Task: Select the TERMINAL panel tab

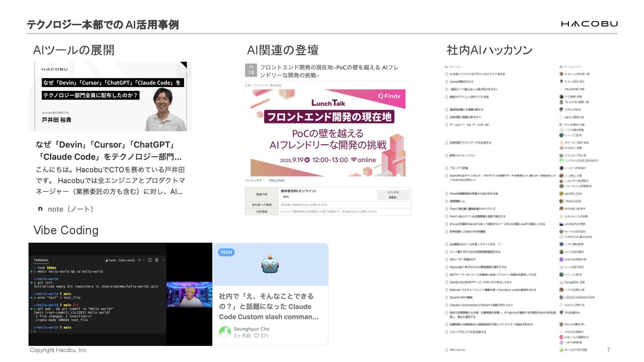Action: pyautogui.click(x=41, y=260)
